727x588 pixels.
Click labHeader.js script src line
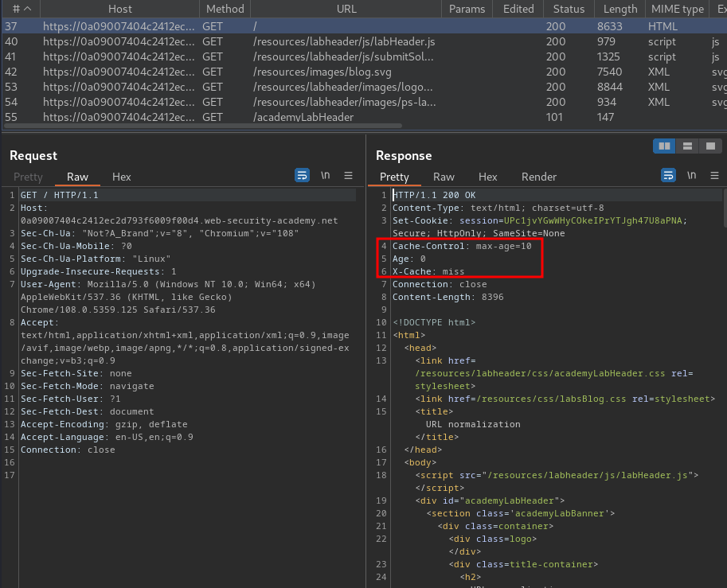point(557,475)
